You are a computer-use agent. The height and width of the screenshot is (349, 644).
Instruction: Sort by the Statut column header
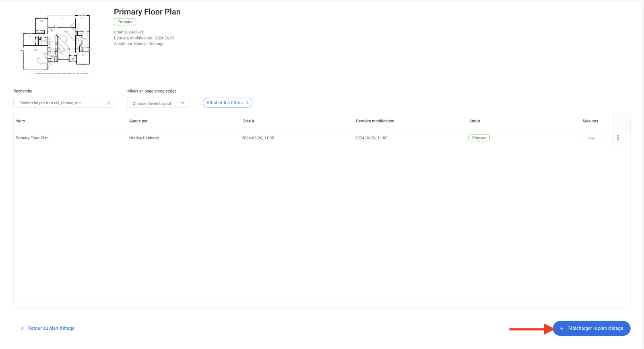[x=475, y=121]
